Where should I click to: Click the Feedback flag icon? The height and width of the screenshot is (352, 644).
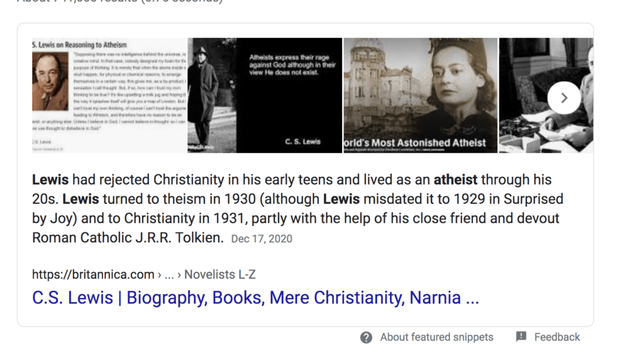(x=521, y=337)
